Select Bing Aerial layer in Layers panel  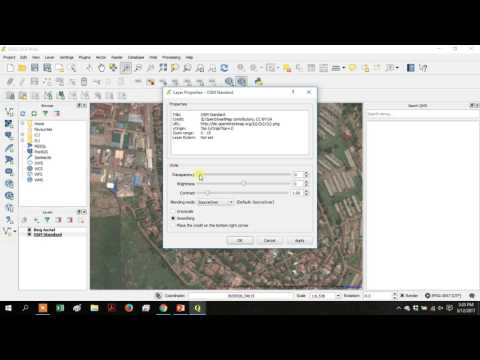click(44, 230)
